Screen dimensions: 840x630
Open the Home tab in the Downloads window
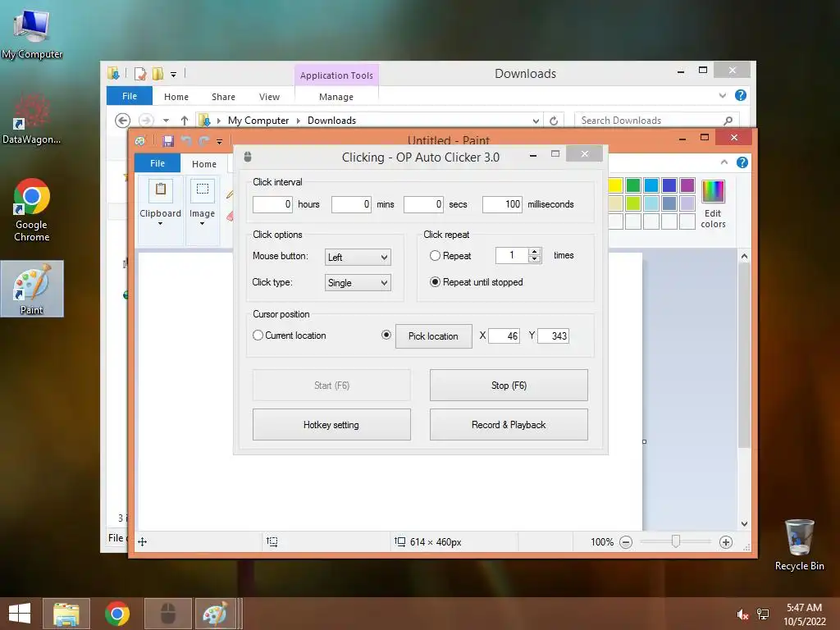[x=176, y=97]
